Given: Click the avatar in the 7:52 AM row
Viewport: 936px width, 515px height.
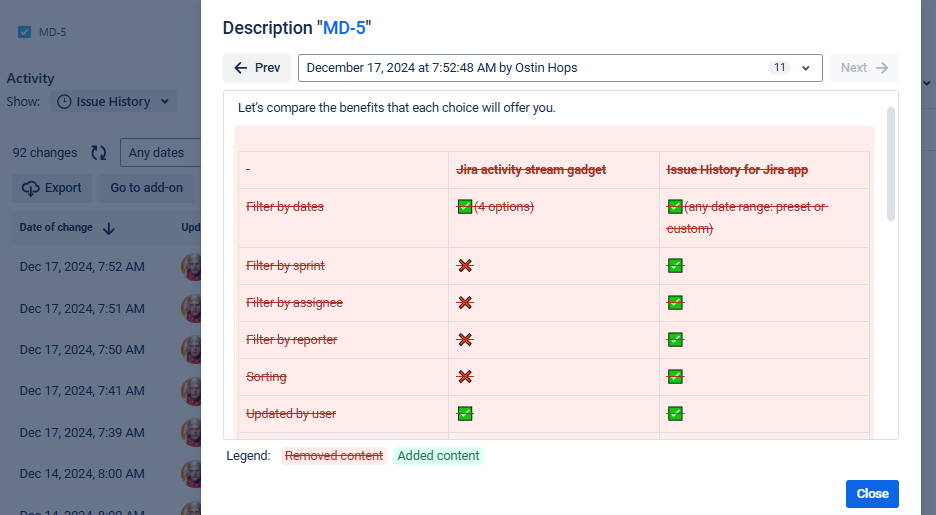Looking at the screenshot, I should point(191,267).
